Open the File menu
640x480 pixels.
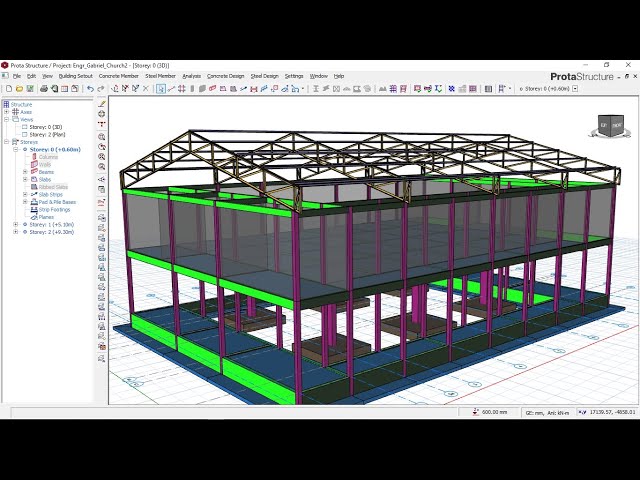pos(17,76)
